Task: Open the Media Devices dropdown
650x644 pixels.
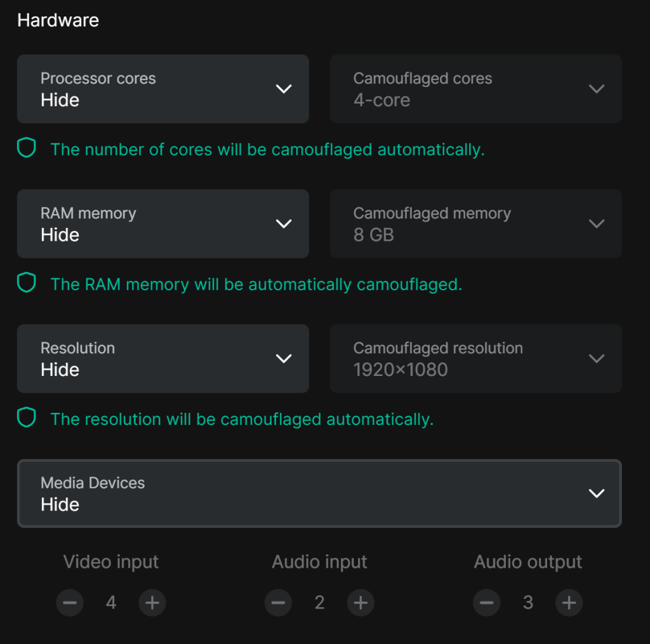Action: pos(319,493)
